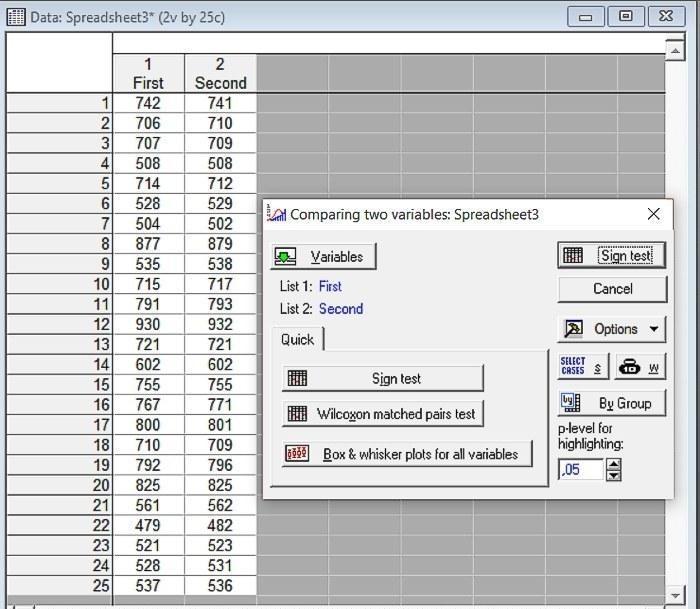Close the Comparing two variables dialog

[x=653, y=214]
